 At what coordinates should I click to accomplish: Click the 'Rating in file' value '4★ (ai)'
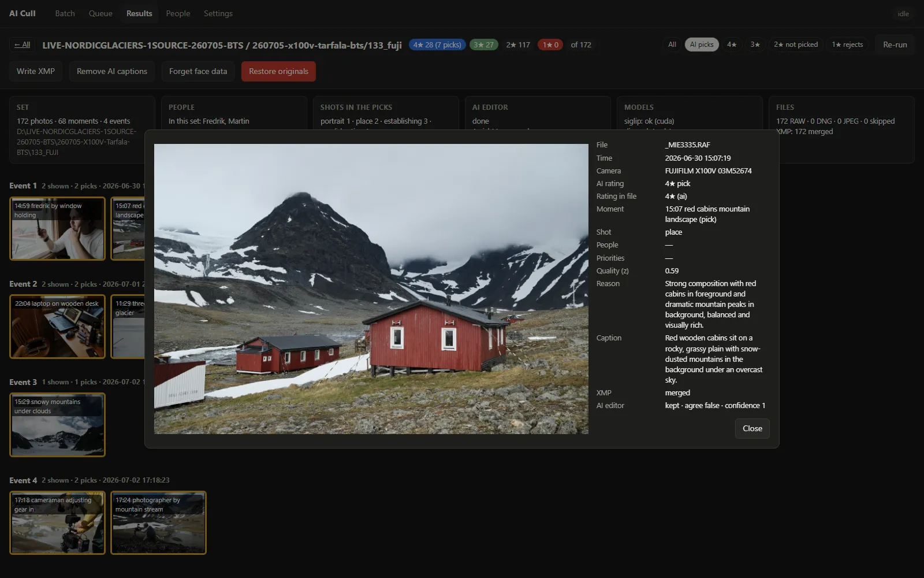676,196
